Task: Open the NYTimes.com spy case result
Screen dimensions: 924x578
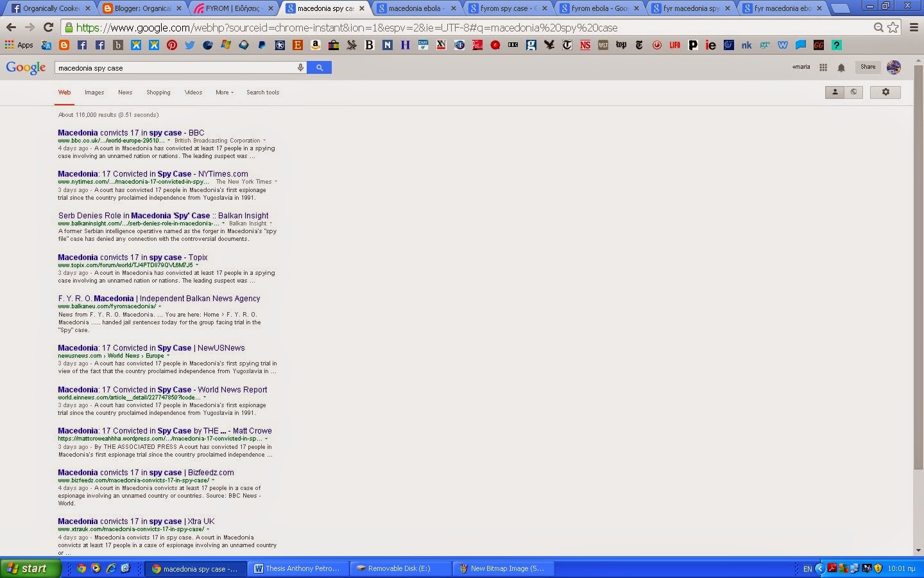Action: (153, 174)
